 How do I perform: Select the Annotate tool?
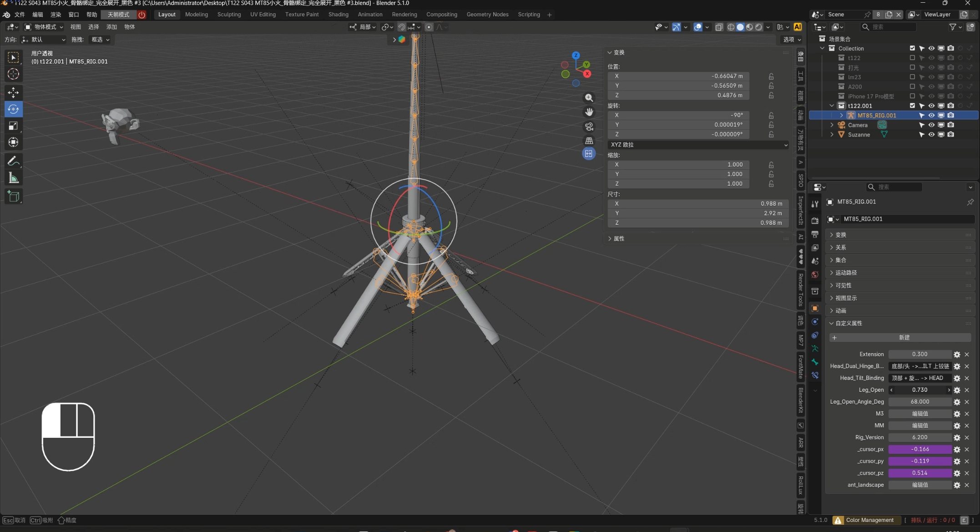pos(13,161)
